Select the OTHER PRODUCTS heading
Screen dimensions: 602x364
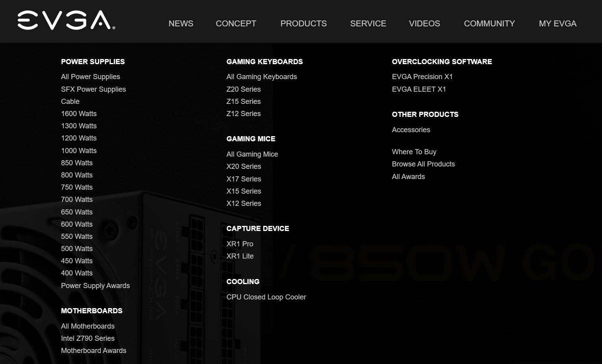[x=425, y=115]
